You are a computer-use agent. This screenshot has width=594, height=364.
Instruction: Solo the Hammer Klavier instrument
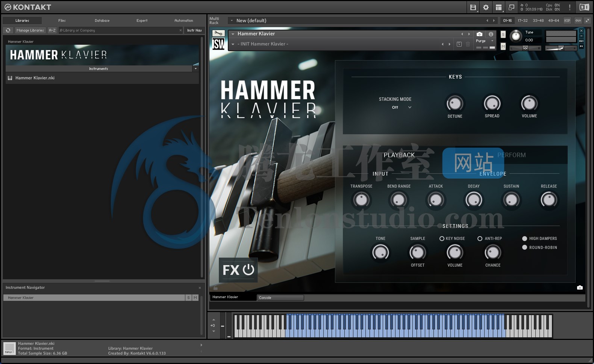503,35
